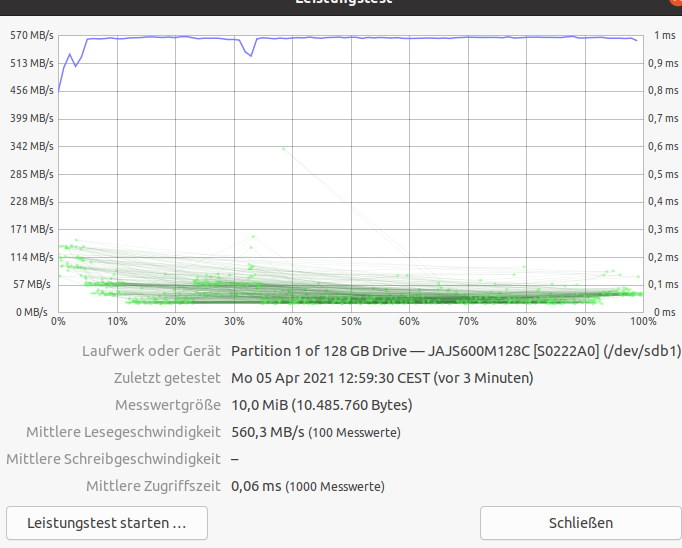Click the '0,2 ms' right axis label
The image size is (682, 548).
663,257
